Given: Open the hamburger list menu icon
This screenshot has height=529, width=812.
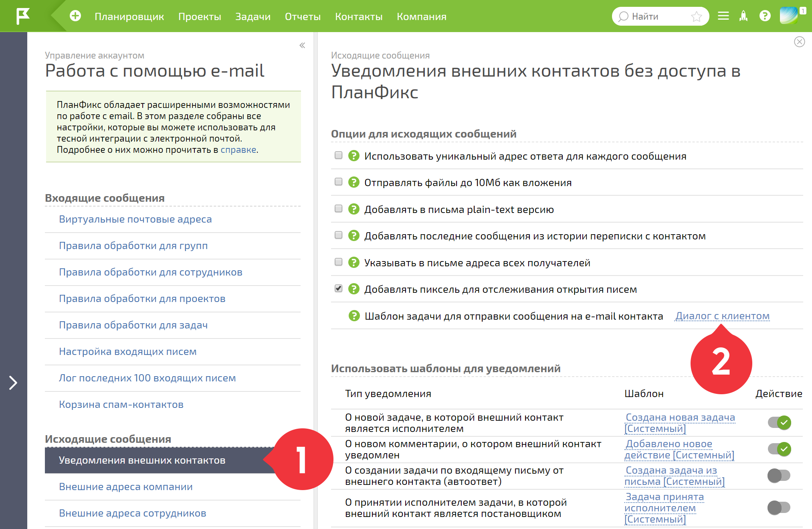Looking at the screenshot, I should 723,16.
